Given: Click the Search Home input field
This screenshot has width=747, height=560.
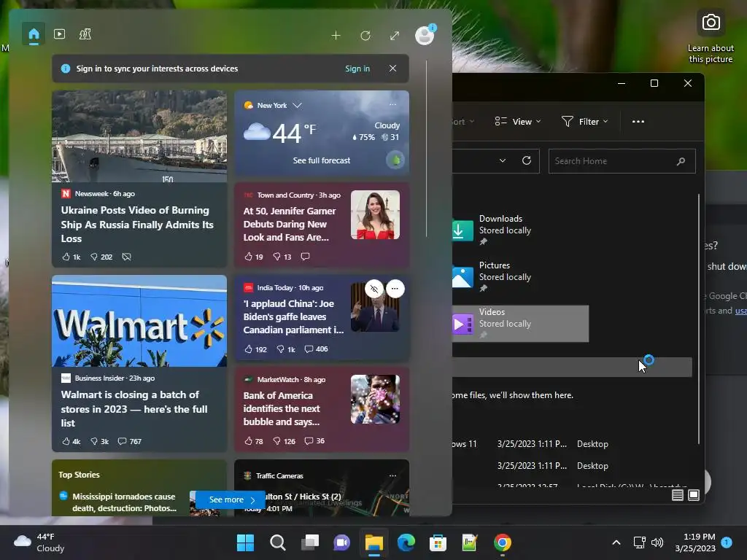Looking at the screenshot, I should [622, 161].
